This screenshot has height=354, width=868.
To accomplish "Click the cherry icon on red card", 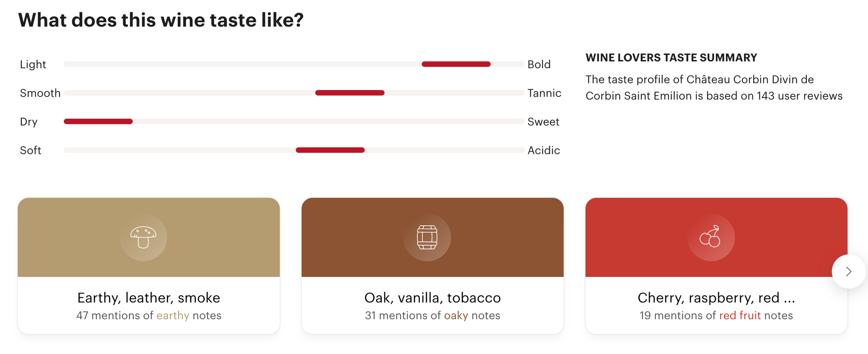I will pos(711,237).
